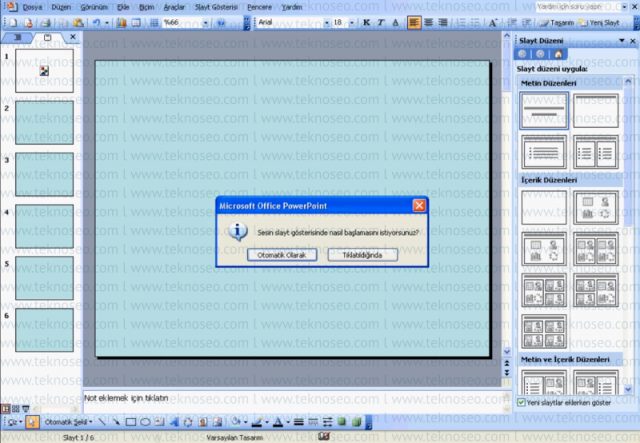Screen dimensions: 640x443
Task: Open the Otomatik Şekil menu
Action: (68, 422)
